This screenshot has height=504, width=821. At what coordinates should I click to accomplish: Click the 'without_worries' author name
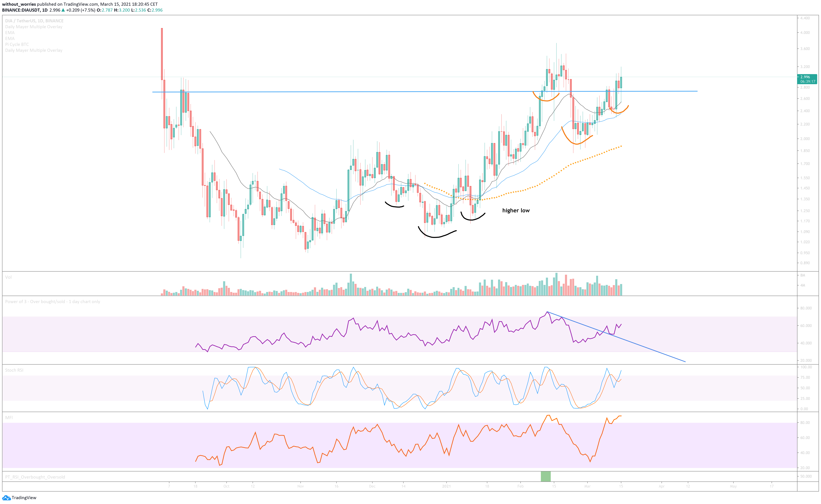pos(19,4)
